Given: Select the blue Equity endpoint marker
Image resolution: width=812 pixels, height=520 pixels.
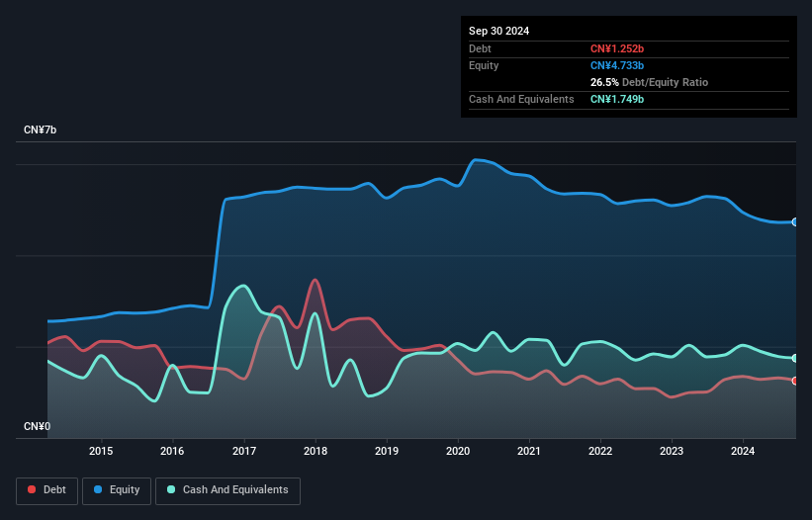Looking at the screenshot, I should (x=795, y=222).
